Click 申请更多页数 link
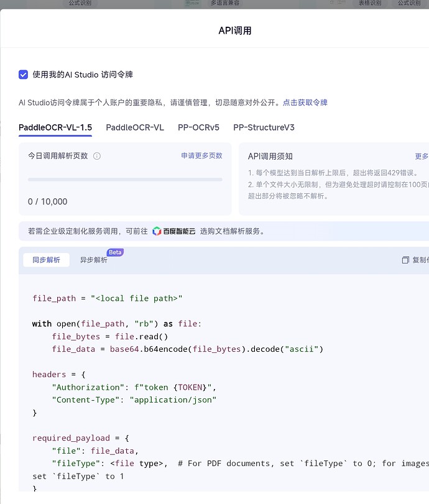The image size is (429, 504). [x=201, y=155]
